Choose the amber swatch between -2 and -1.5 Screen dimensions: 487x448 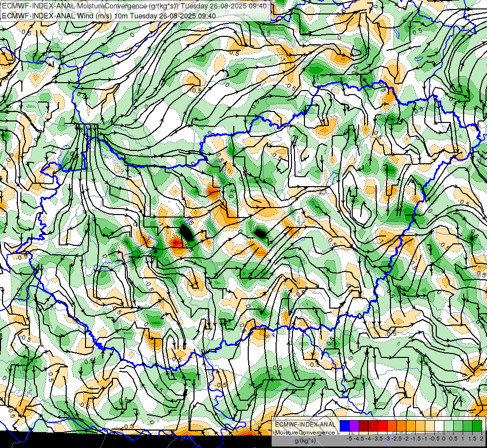pos(411,426)
